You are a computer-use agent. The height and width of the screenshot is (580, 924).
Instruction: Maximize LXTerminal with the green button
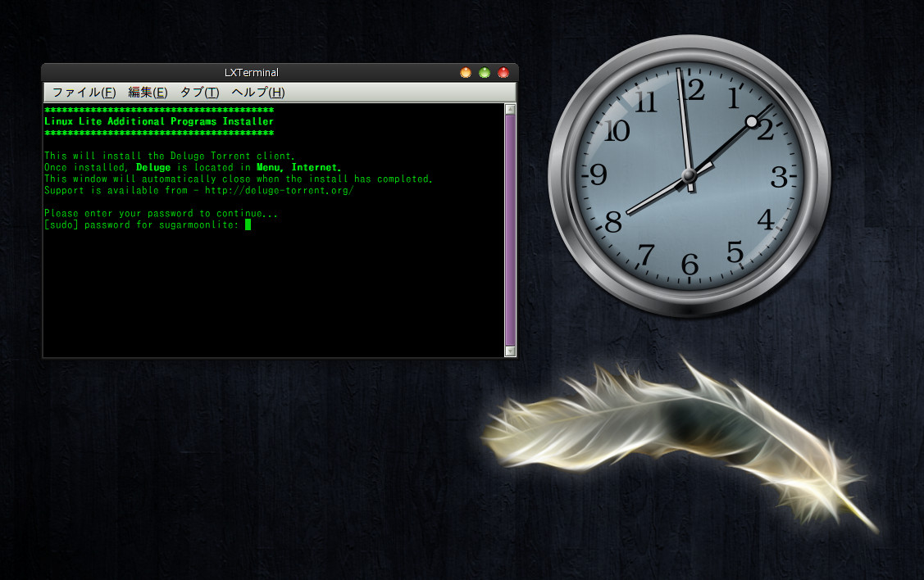pos(485,72)
